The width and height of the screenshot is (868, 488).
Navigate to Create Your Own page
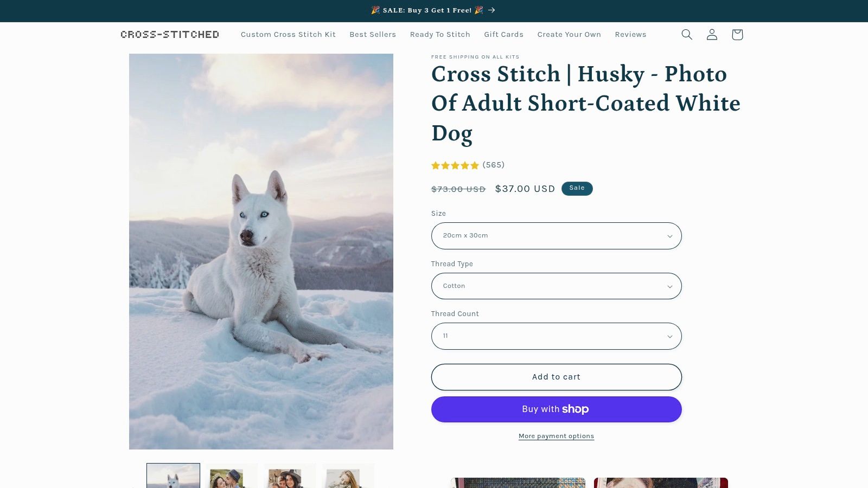click(x=569, y=34)
